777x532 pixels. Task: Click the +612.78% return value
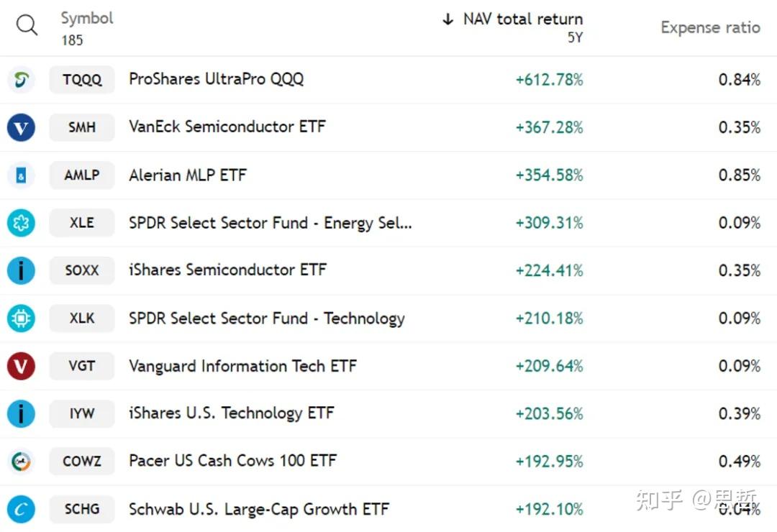[x=549, y=79]
